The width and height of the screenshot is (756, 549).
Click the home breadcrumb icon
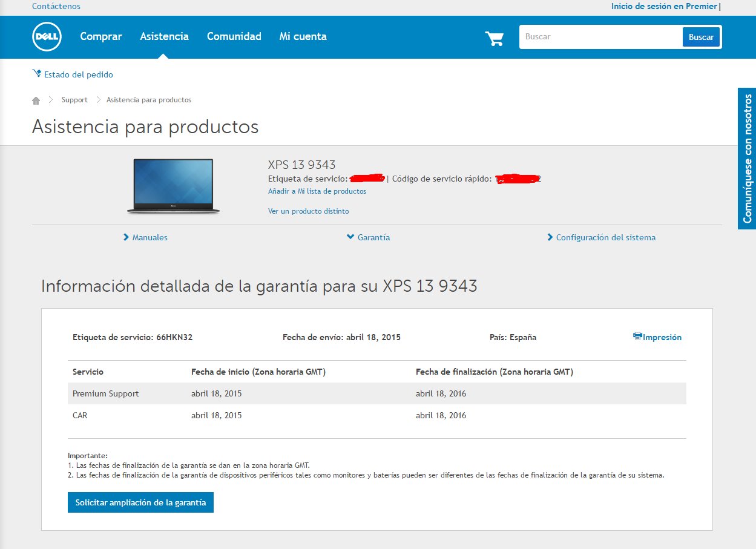(36, 100)
